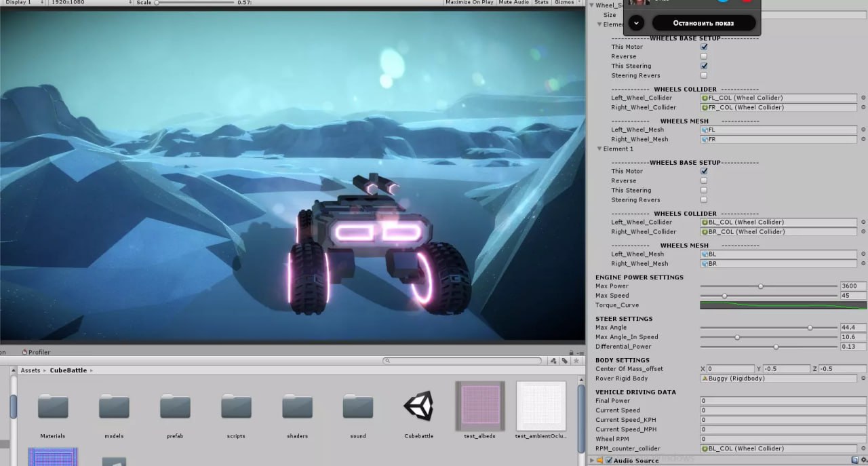
Task: Click the object picker for Rover Rigid Body
Action: coord(863,378)
